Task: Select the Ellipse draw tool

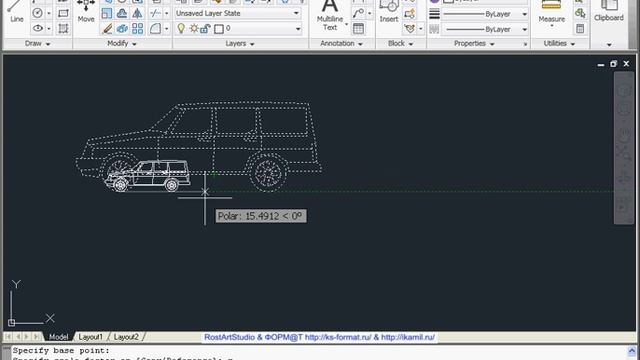Action: [38, 29]
